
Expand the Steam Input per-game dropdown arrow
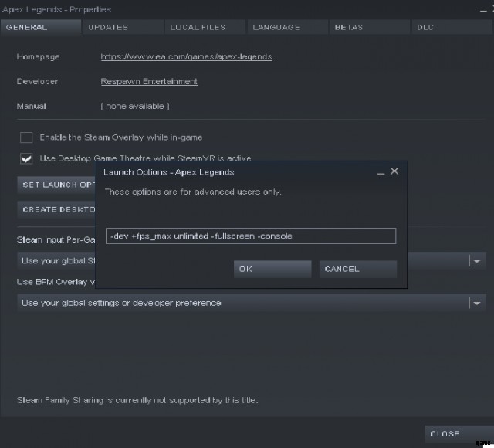477,261
